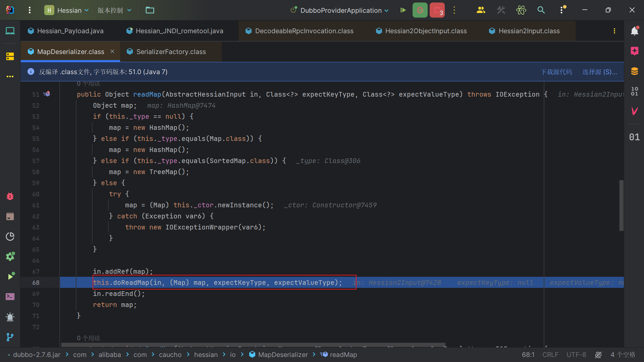Click the 4 个空格 indent setting
This screenshot has height=362, width=644.
(x=623, y=355)
